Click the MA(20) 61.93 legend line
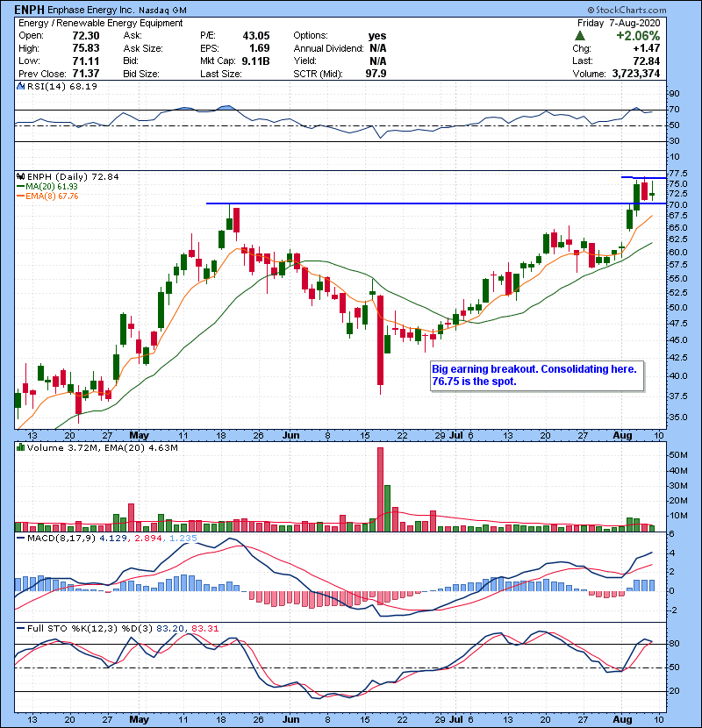Image resolution: width=702 pixels, height=728 pixels. click(47, 186)
